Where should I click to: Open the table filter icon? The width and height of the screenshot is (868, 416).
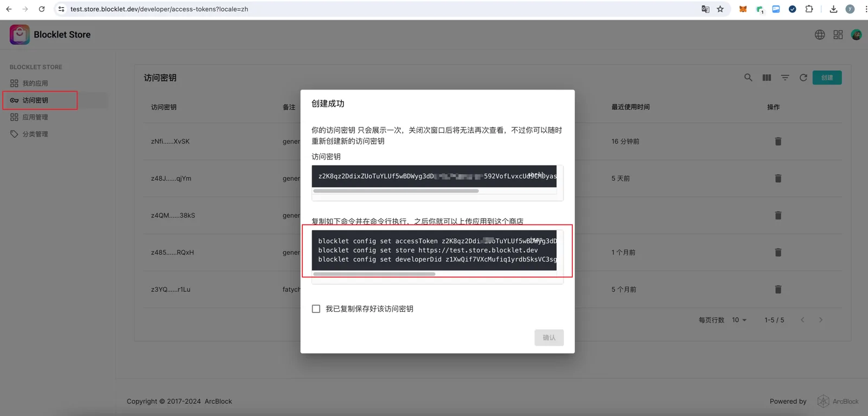coord(785,78)
